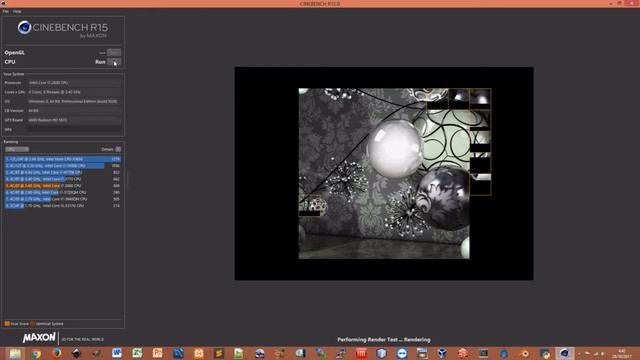Click the OpenGL Run button

coord(114,53)
